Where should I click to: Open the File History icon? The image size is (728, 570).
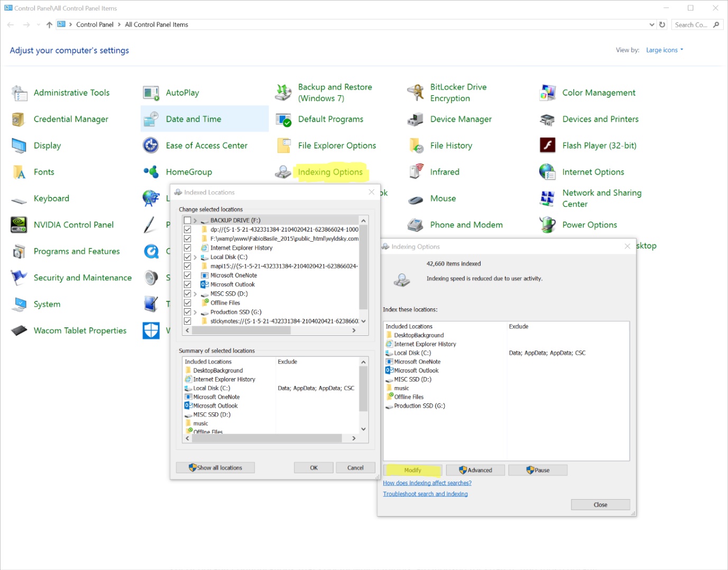[416, 145]
